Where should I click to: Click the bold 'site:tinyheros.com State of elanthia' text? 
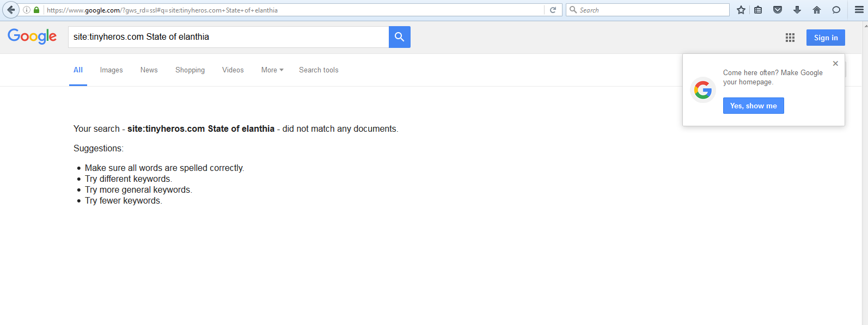click(201, 128)
